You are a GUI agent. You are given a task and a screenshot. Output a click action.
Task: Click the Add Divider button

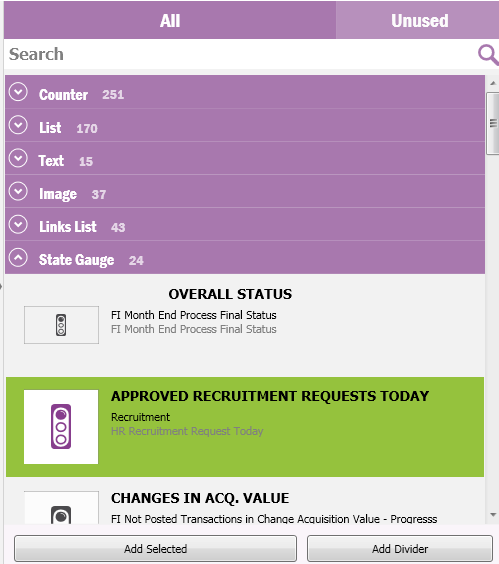[400, 549]
